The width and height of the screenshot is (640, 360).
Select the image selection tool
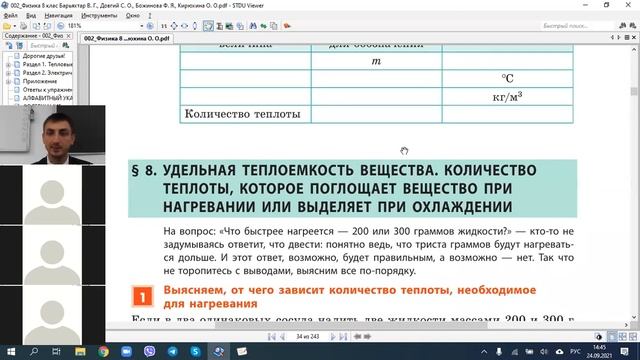pos(229,26)
